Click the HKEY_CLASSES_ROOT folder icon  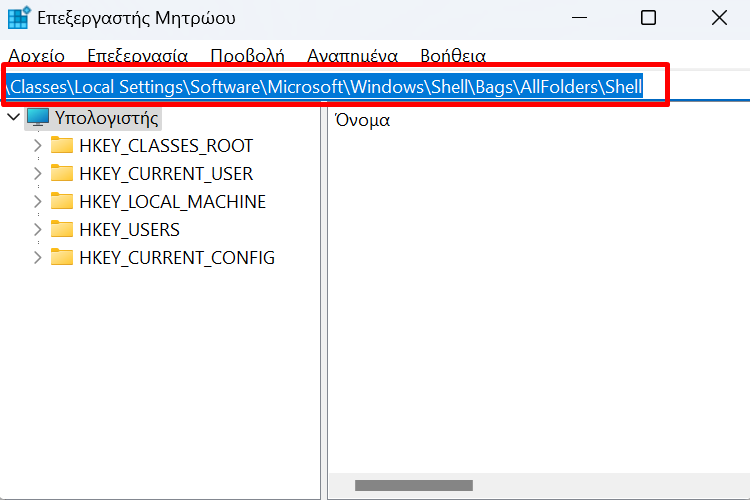click(62, 145)
